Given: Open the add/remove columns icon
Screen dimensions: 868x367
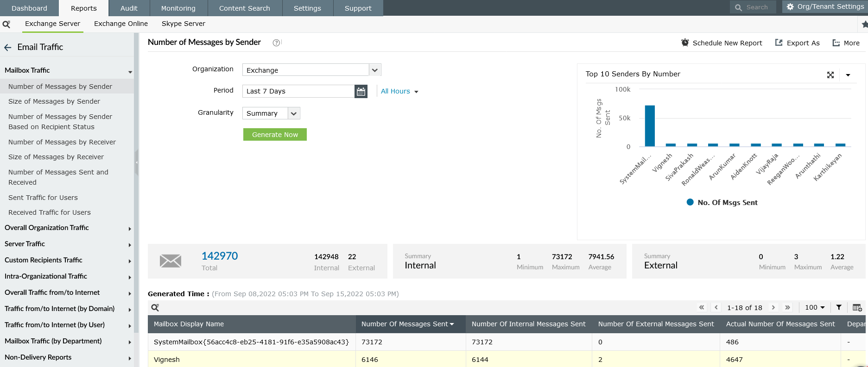Looking at the screenshot, I should (x=857, y=307).
